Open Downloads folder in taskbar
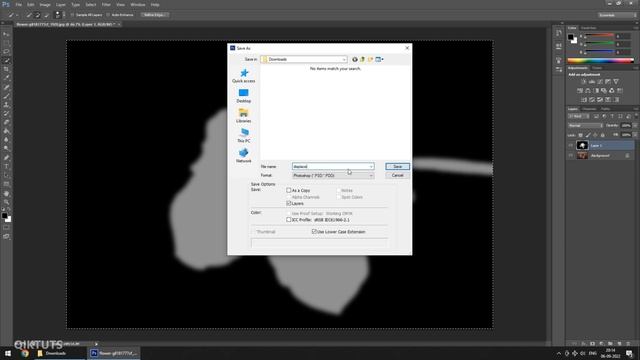Viewport: 640px width, 360px height. click(53, 353)
